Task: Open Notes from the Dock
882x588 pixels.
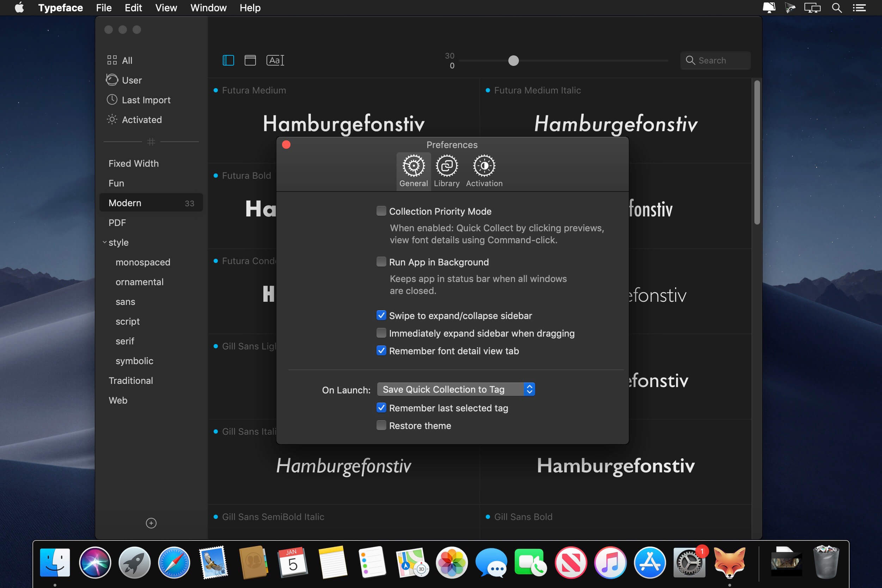Action: tap(333, 563)
